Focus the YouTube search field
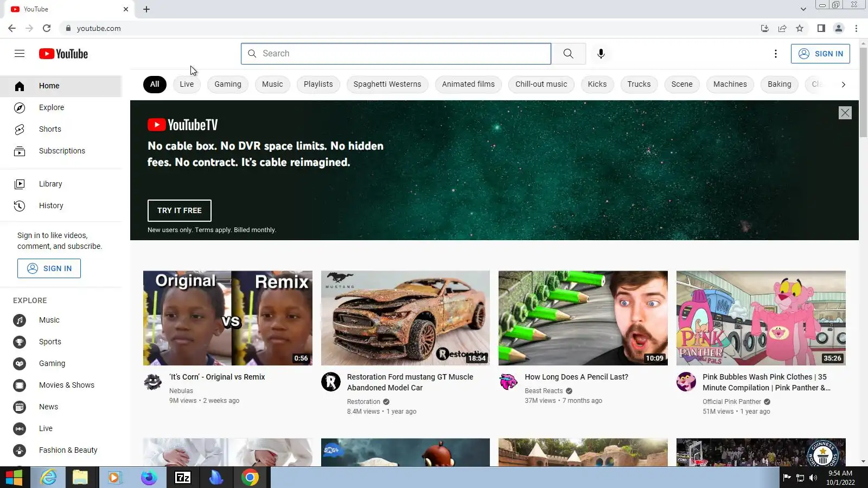 (396, 54)
